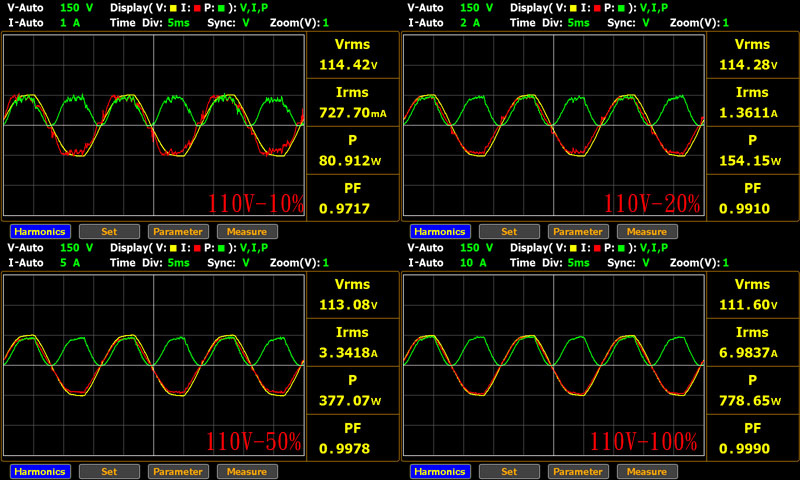Click the I-Auto range value 10 A
Viewport: 800px width, 480px height.
pyautogui.click(x=473, y=263)
